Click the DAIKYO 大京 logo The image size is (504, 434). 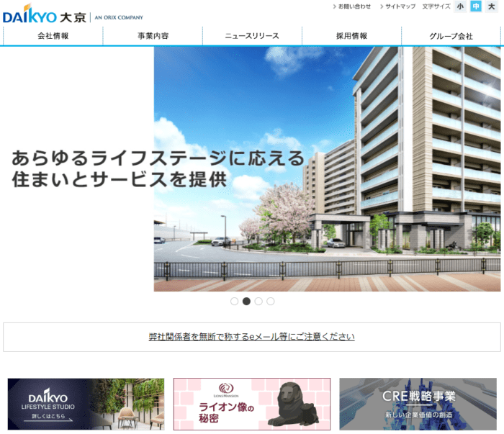coord(45,14)
